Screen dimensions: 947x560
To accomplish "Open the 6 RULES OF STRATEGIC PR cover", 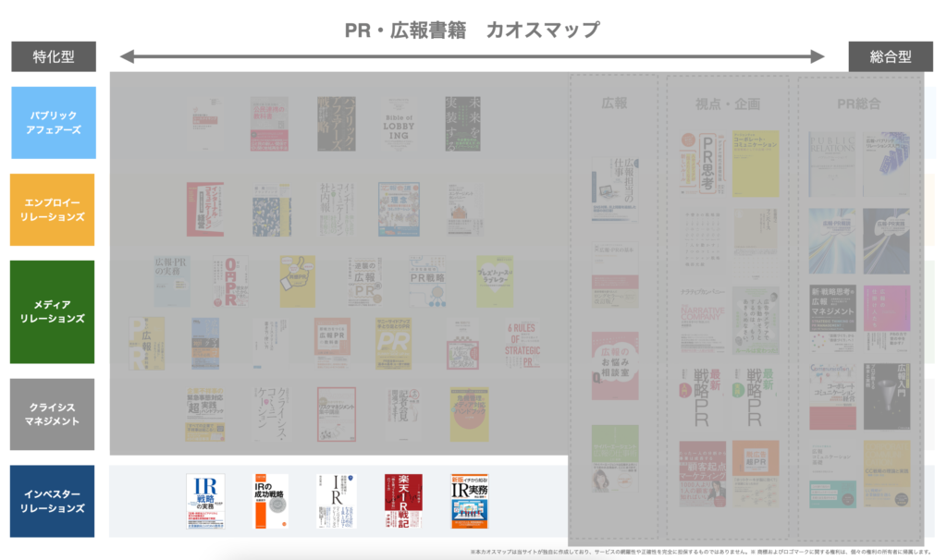I will click(x=523, y=344).
